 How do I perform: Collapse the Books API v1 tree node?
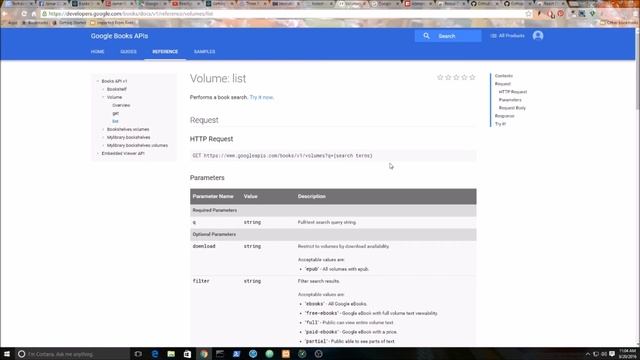click(98, 81)
